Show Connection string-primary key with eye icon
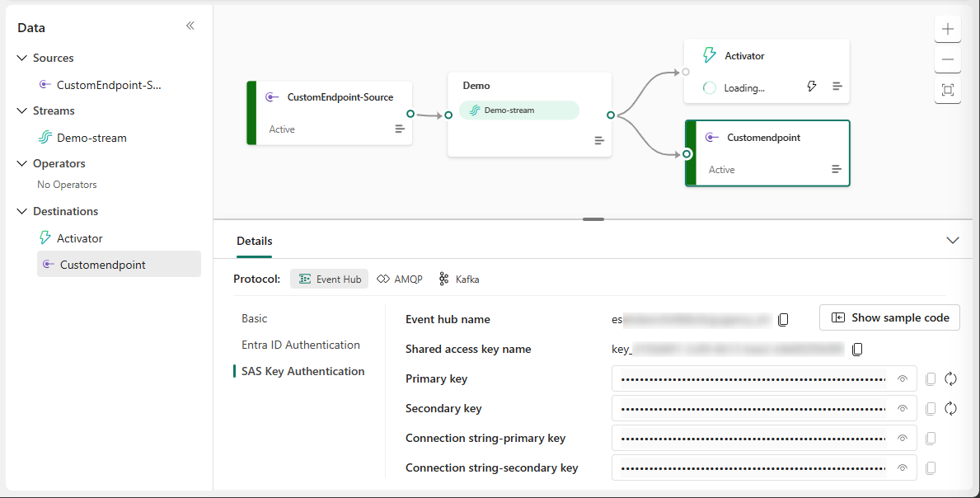The height and width of the screenshot is (498, 980). pos(902,438)
